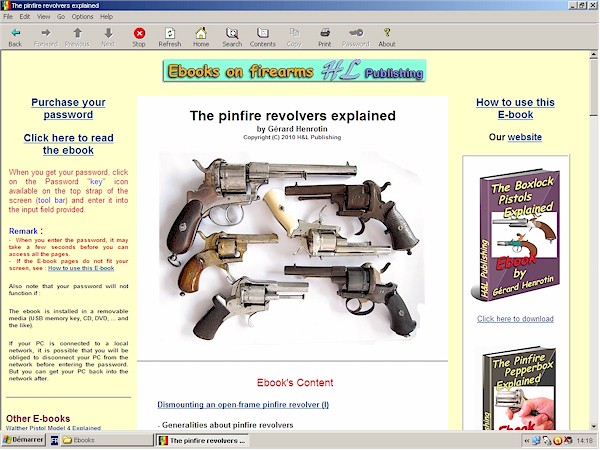This screenshot has height=450, width=600.
Task: Select The pinfire revolvers taskbar button
Action: [x=203, y=440]
